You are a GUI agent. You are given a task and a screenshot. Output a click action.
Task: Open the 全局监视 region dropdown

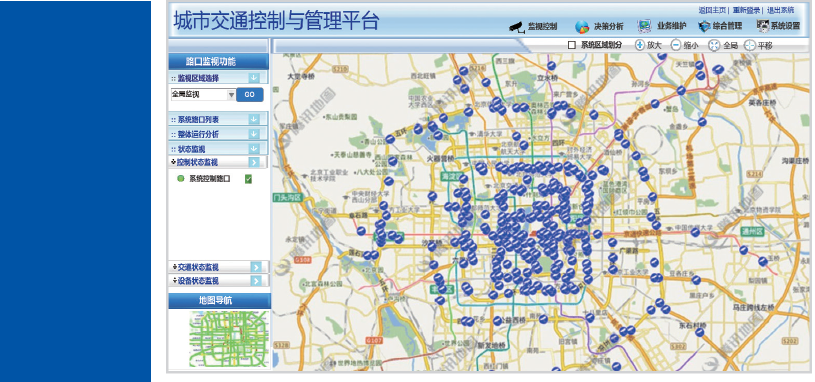pos(203,95)
